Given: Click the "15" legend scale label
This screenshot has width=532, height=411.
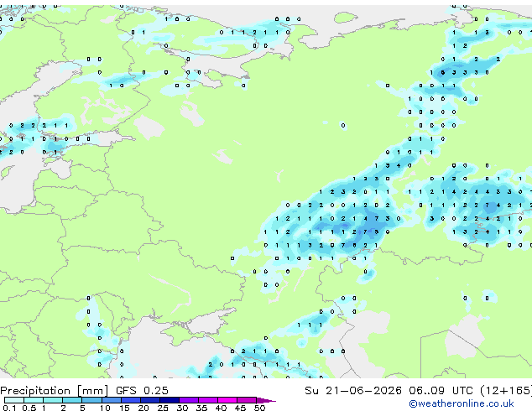Looking at the screenshot, I should 124,408.
